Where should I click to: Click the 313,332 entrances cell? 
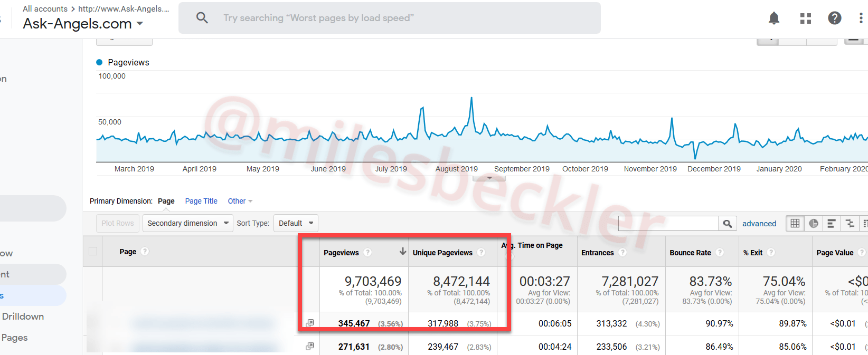tap(611, 323)
